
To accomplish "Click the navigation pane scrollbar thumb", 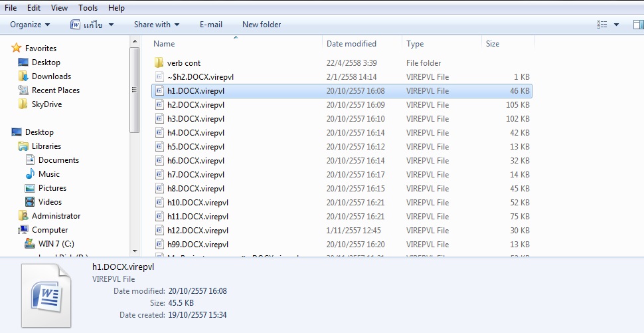I will pyautogui.click(x=135, y=90).
